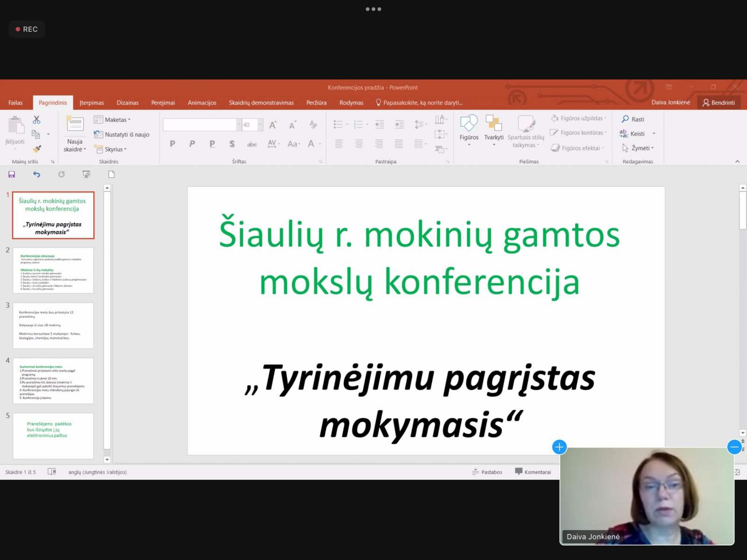Screen dimensions: 747x560
Task: Click the Cut scissors icon
Action: coord(36,120)
